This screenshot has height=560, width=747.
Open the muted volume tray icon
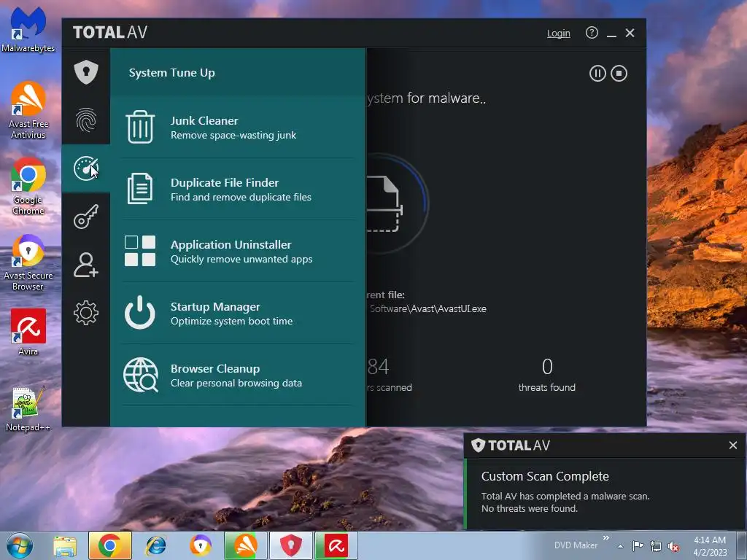673,547
